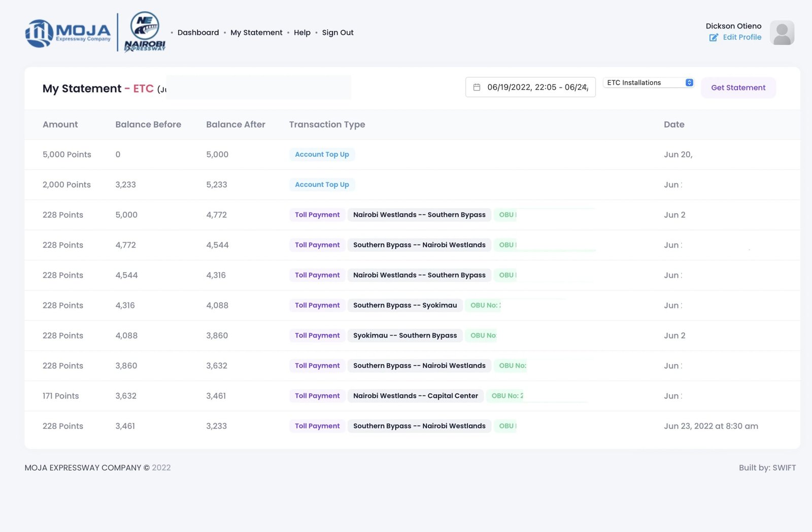Open the Edit Profile link
The width and height of the screenshot is (812, 532).
pos(741,38)
